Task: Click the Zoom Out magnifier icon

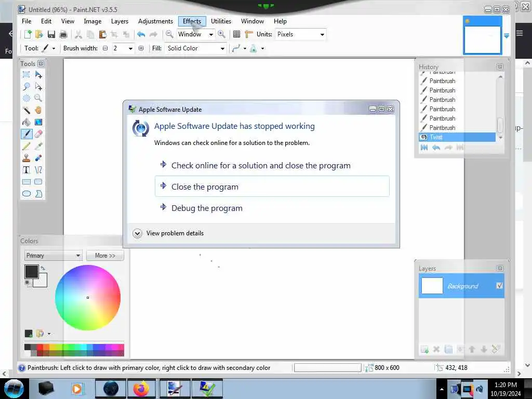Action: point(169,34)
